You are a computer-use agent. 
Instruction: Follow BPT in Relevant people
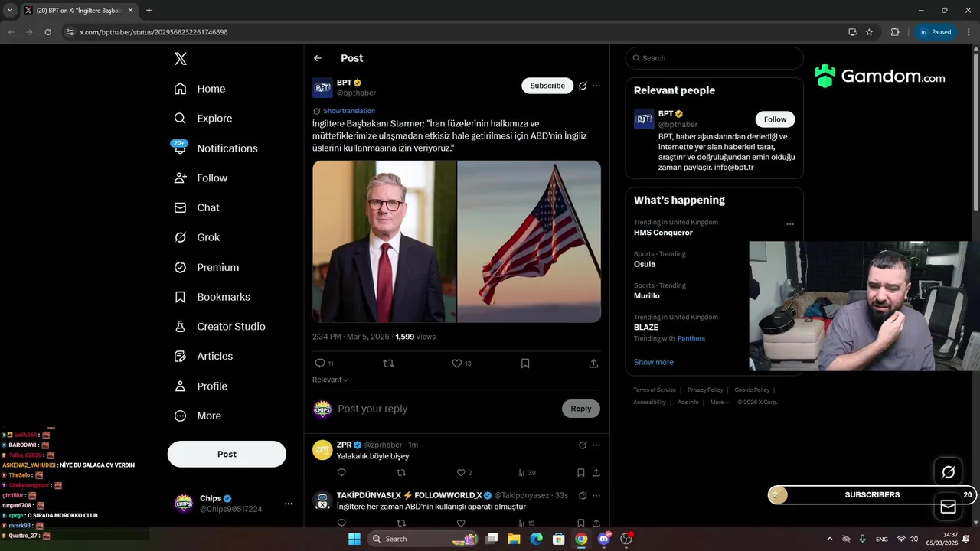(x=775, y=119)
